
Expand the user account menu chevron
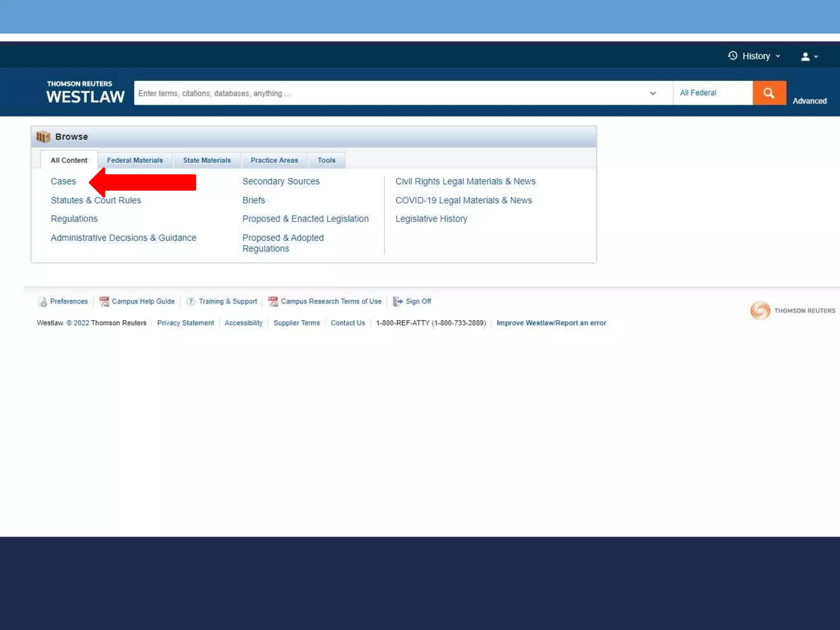pos(816,57)
